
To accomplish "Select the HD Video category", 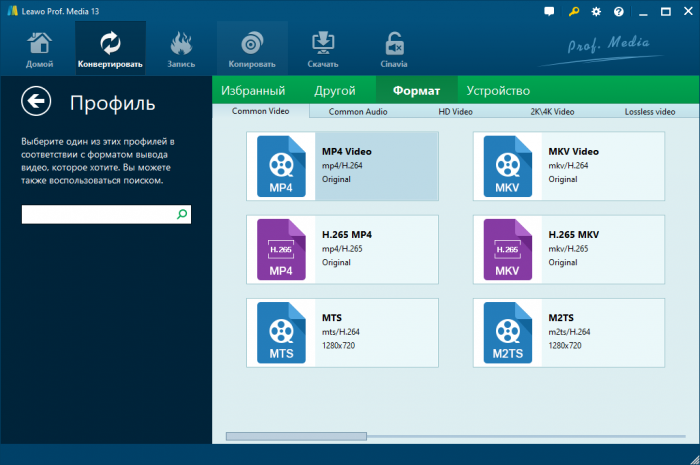I will [x=455, y=112].
